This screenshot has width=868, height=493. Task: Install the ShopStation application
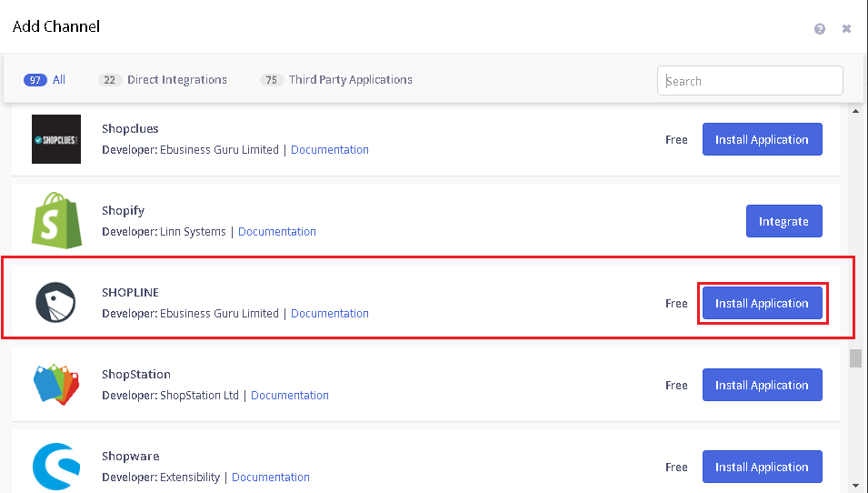coord(763,385)
